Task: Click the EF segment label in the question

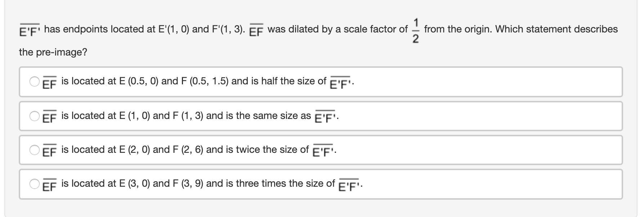Action: coord(256,31)
